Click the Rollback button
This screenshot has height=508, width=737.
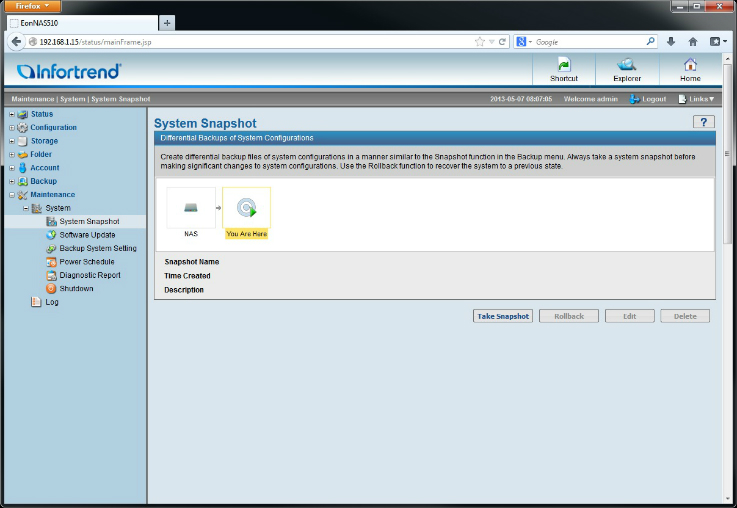coord(569,316)
